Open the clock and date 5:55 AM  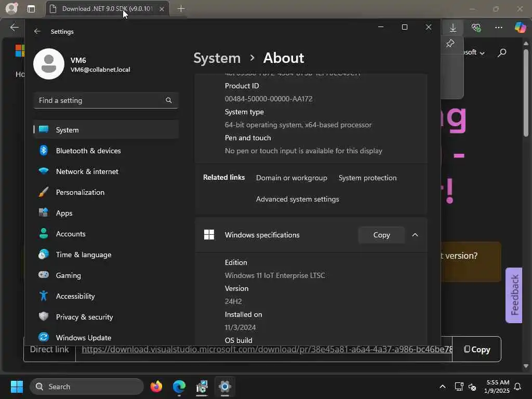[x=497, y=387]
